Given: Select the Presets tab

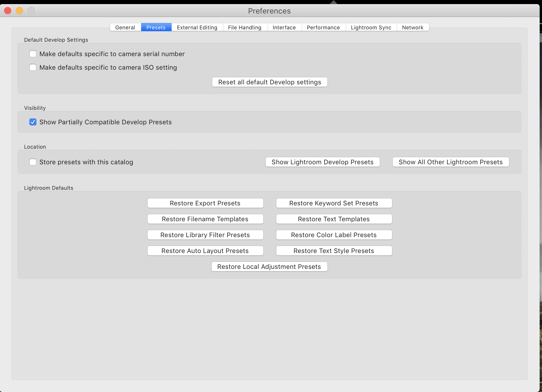Looking at the screenshot, I should [x=156, y=27].
